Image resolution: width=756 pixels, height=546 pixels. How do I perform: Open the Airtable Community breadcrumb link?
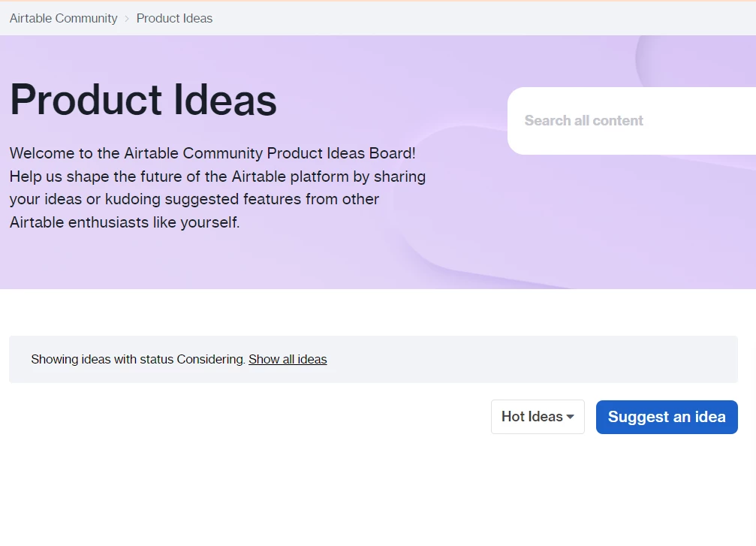[x=63, y=18]
